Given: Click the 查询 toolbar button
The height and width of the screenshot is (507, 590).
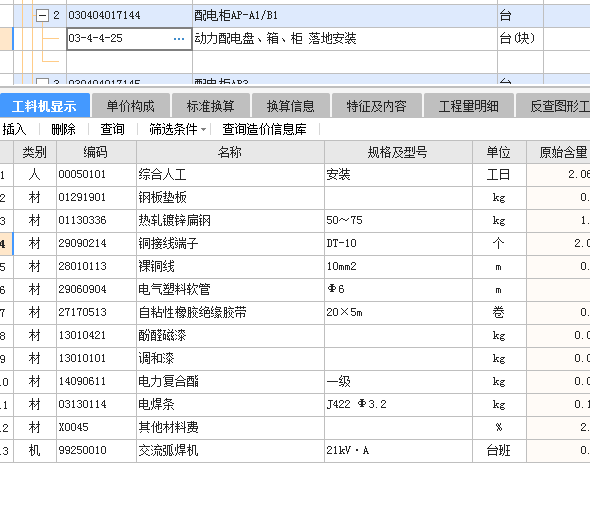Looking at the screenshot, I should click(x=112, y=129).
